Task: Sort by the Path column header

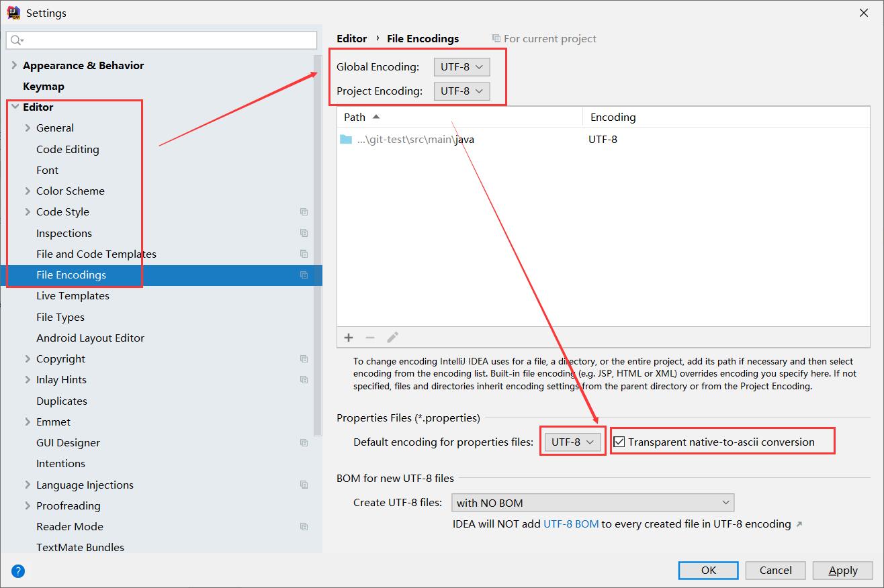Action: pos(459,117)
